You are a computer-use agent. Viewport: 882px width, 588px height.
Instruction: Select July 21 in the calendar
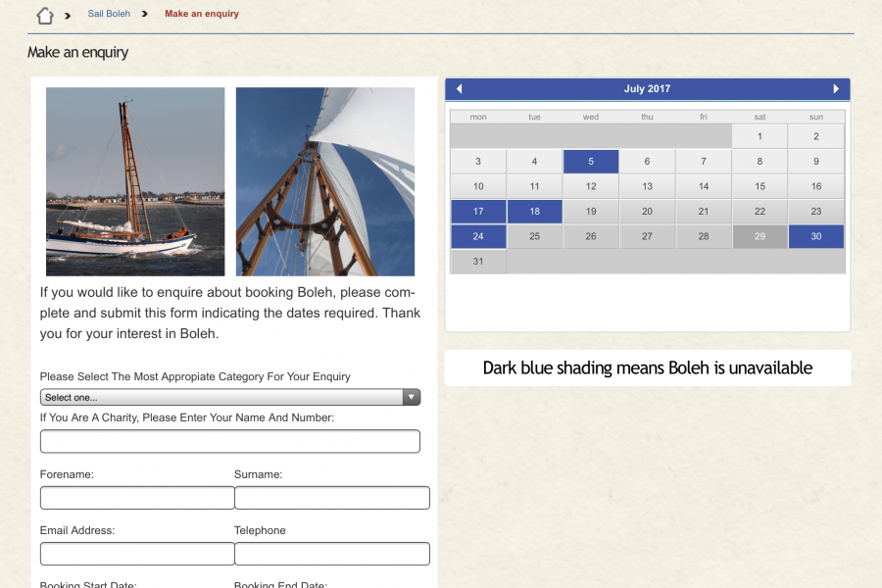point(703,212)
